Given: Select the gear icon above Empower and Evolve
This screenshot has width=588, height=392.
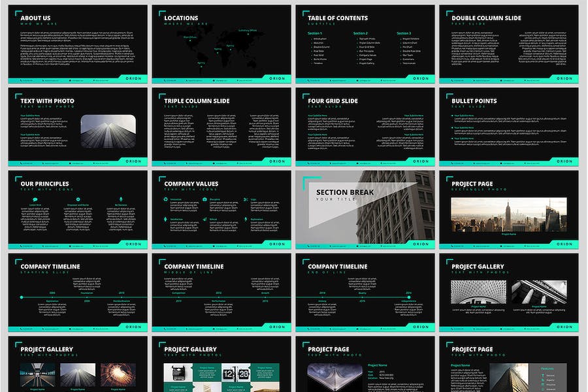Looking at the screenshot, I should 78,199.
